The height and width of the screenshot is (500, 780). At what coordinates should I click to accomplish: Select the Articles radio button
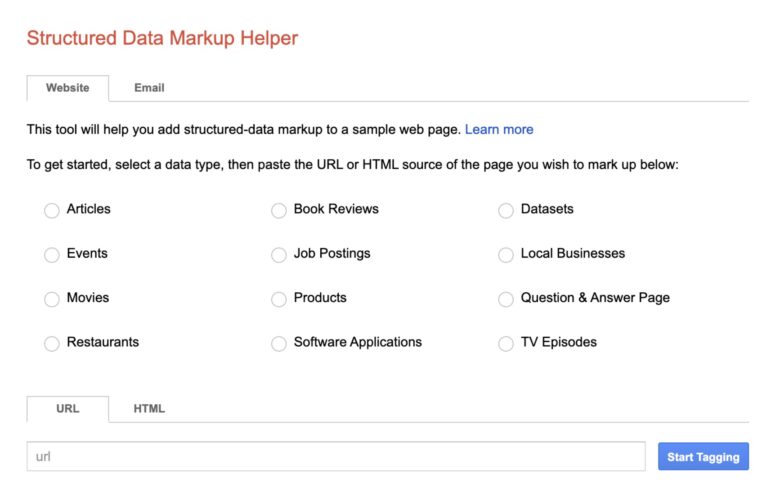tap(52, 211)
